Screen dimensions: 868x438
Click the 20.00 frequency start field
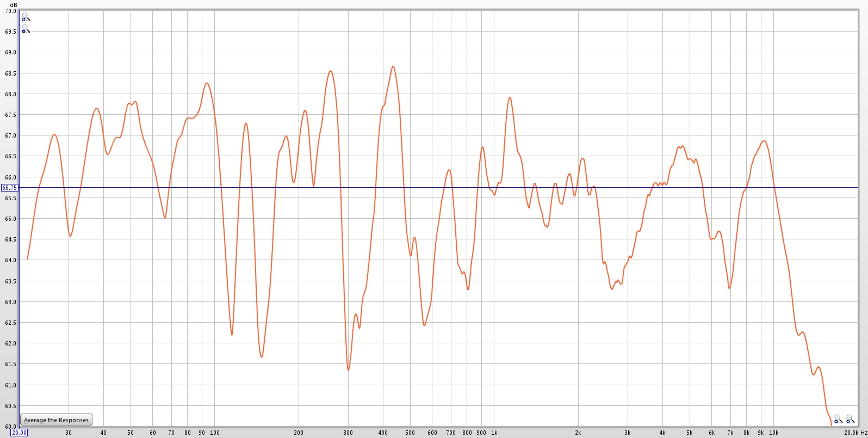[19, 433]
